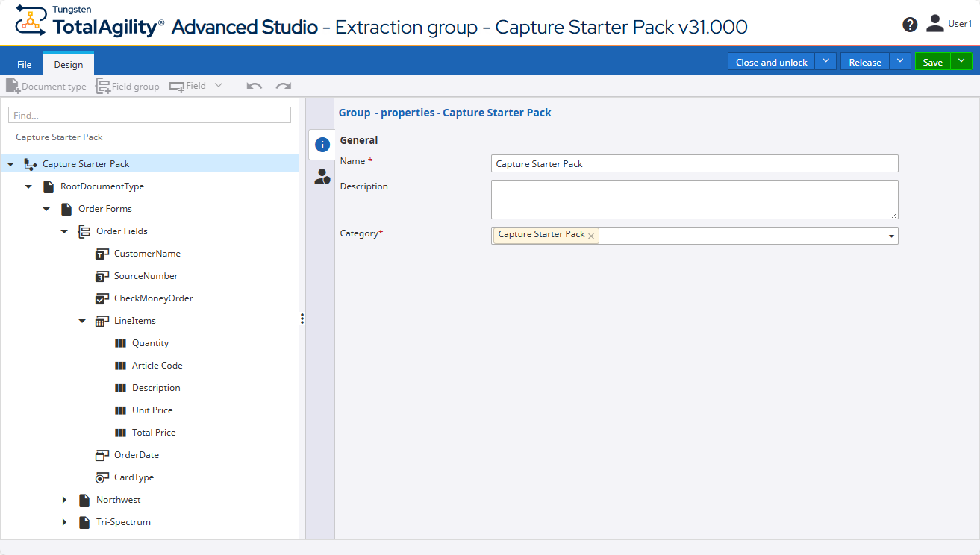Screen dimensions: 980x555
Task: Switch to the File tab
Action: coord(24,63)
